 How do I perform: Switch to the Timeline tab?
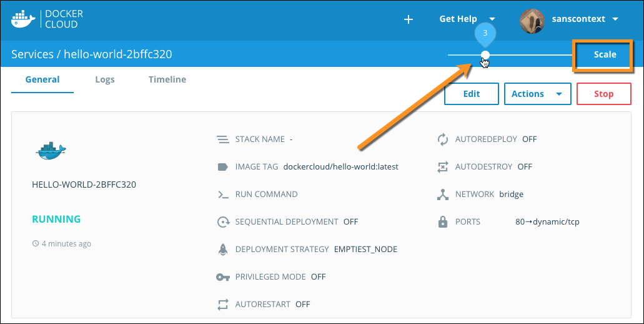pyautogui.click(x=167, y=79)
